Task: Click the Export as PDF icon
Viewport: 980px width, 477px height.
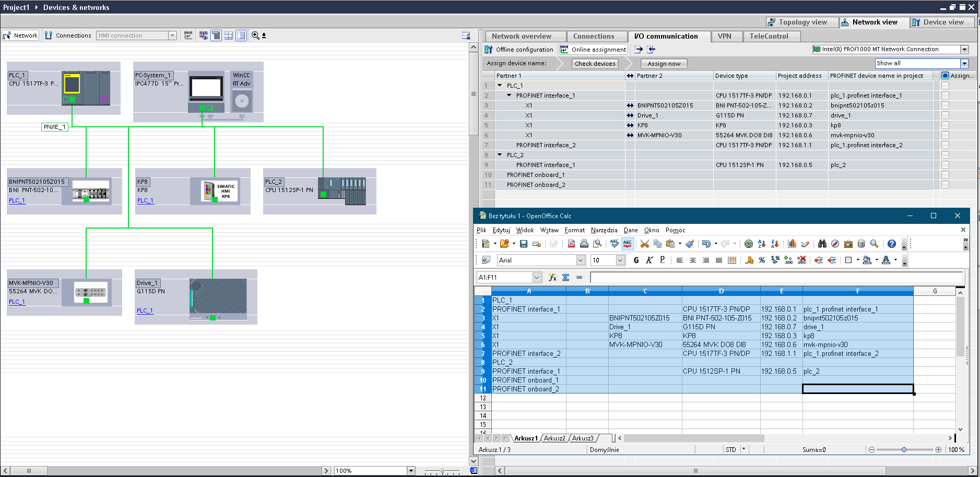Action: pos(571,244)
